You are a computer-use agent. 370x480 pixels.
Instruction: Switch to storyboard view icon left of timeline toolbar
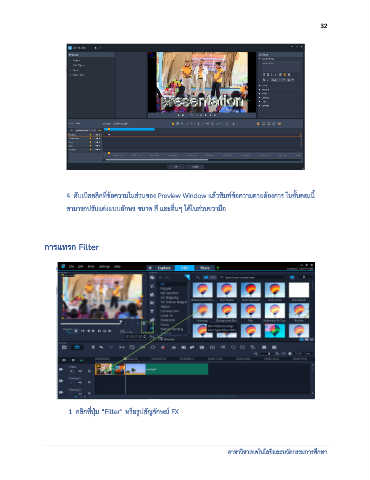point(65,347)
